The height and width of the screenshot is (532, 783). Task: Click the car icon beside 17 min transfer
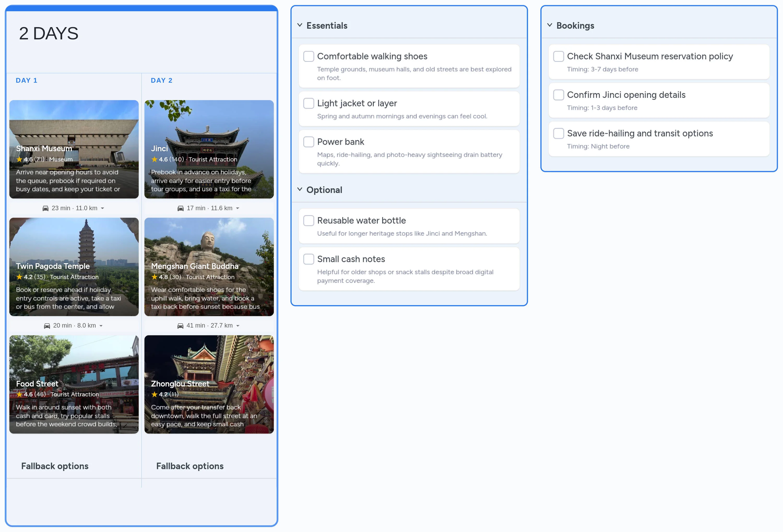181,208
